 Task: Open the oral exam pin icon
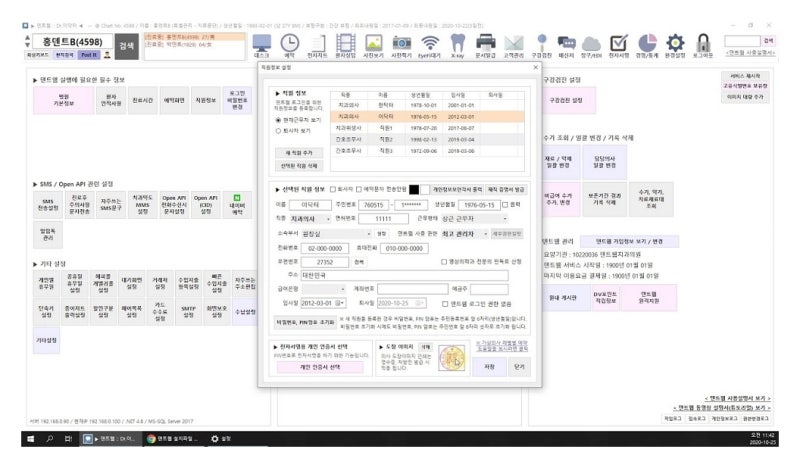click(x=541, y=45)
